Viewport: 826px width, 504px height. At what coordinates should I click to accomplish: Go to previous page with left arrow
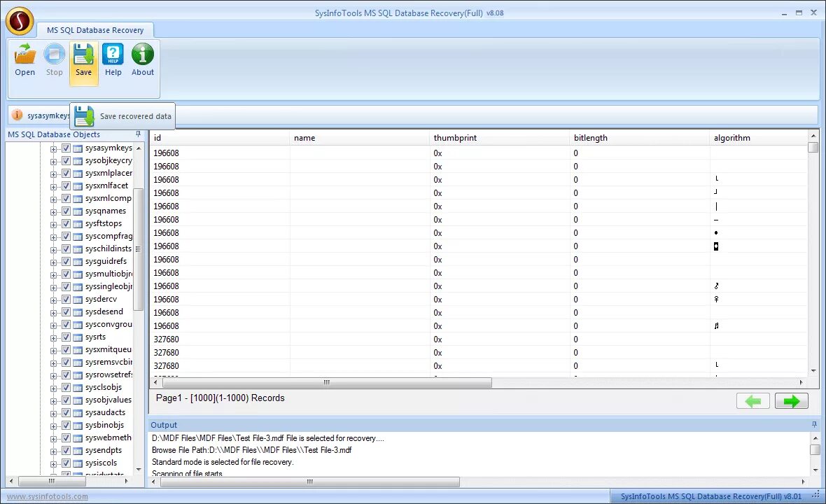coord(752,401)
